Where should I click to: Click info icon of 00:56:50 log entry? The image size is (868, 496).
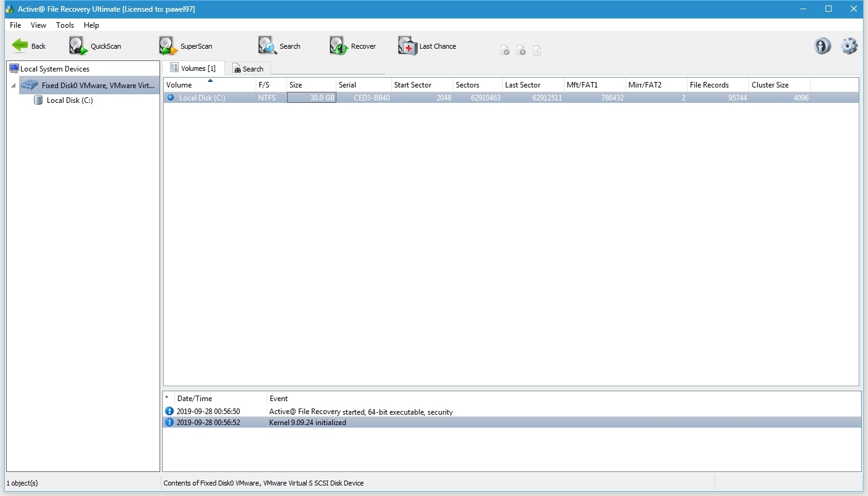click(x=169, y=411)
